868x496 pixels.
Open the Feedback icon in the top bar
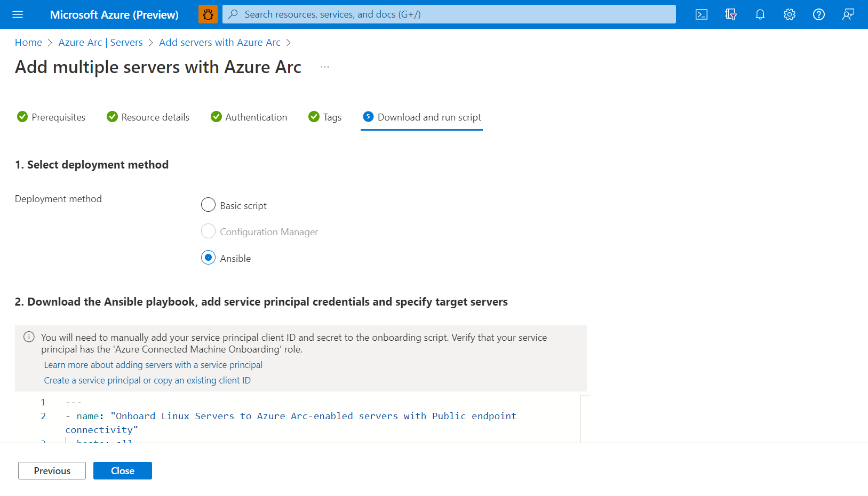pos(848,14)
